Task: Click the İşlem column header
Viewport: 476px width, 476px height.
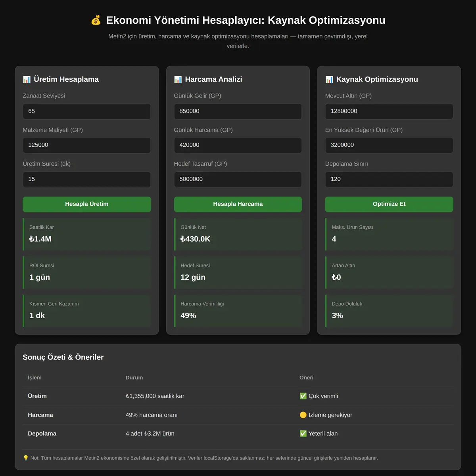Action: tap(35, 378)
